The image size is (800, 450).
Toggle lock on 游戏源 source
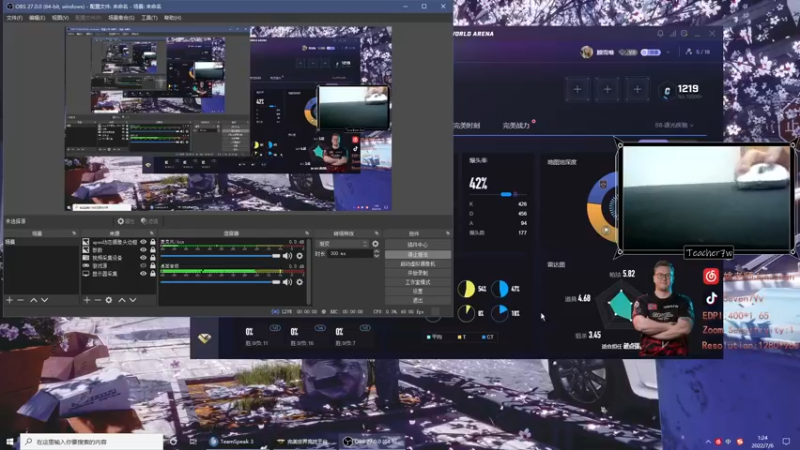click(x=153, y=265)
